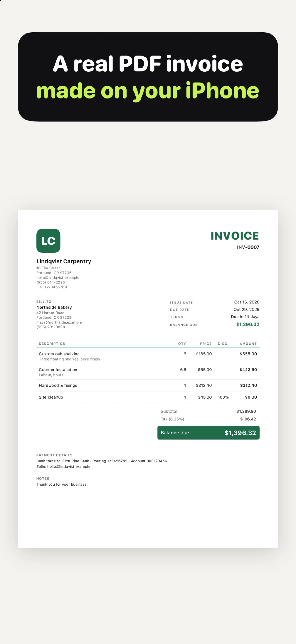Click the Zelle: hello@lindqvist.example line
Viewport: 296px width, 644px height.
click(63, 466)
